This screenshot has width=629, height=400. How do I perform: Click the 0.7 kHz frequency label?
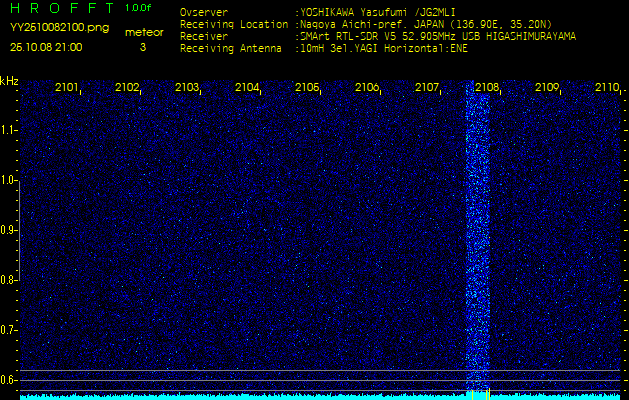[7, 330]
